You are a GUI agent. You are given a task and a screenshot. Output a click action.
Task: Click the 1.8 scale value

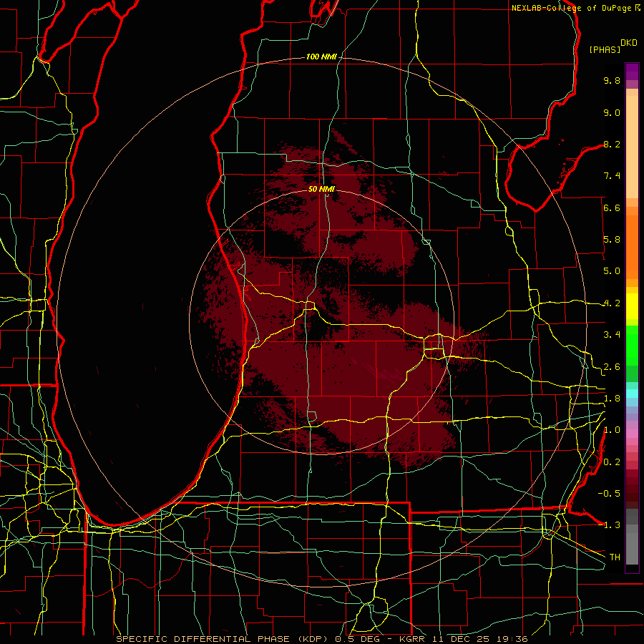(612, 399)
